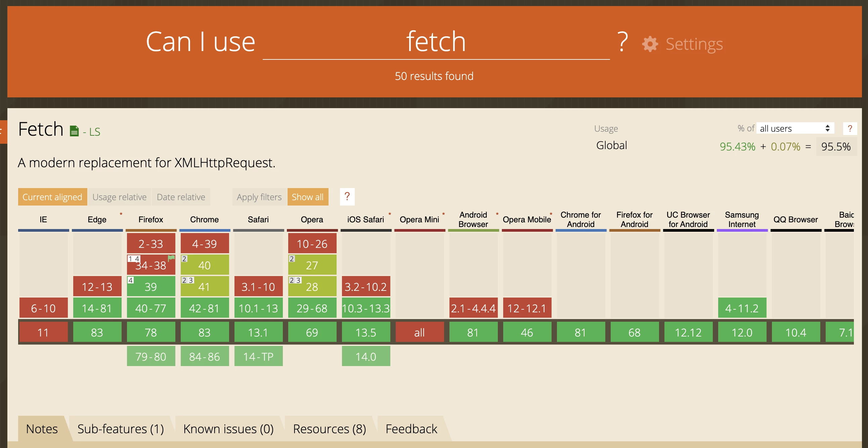Click the orange side tab at the left edge
This screenshot has width=868, height=448.
pos(3,132)
